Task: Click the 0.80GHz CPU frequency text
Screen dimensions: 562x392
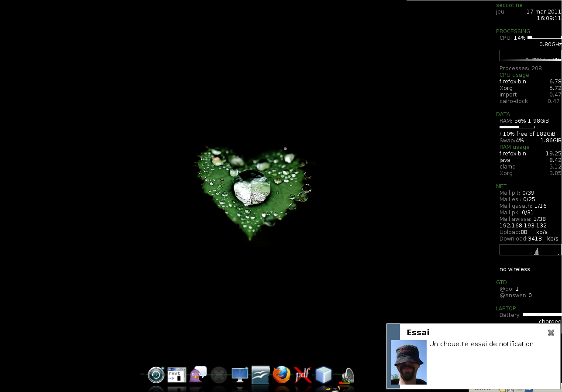Action: coord(550,45)
